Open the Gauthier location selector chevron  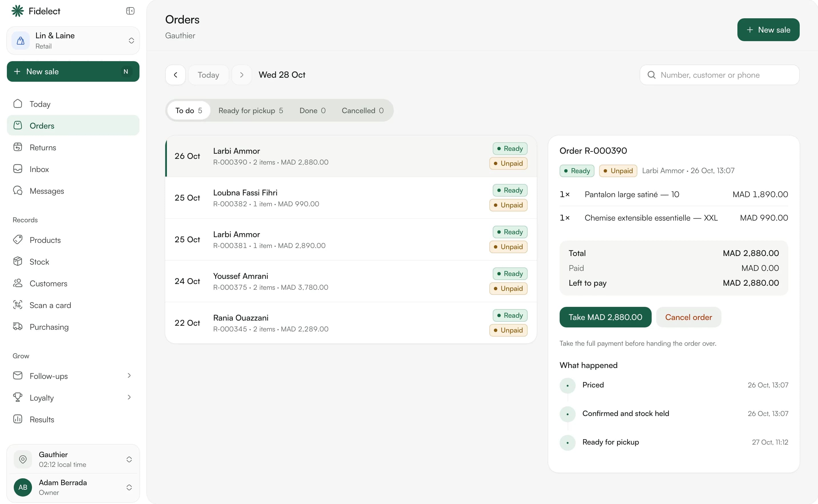pyautogui.click(x=129, y=459)
